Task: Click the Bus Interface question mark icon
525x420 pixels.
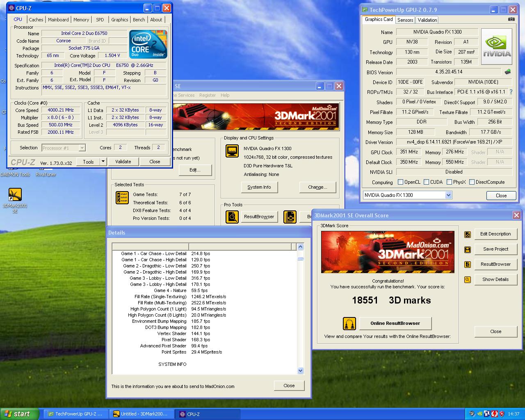Action: [511, 92]
